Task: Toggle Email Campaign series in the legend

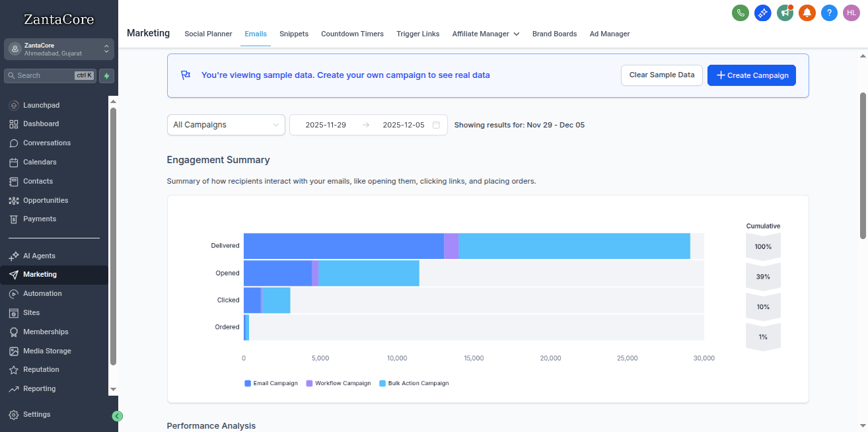Action: tap(271, 382)
